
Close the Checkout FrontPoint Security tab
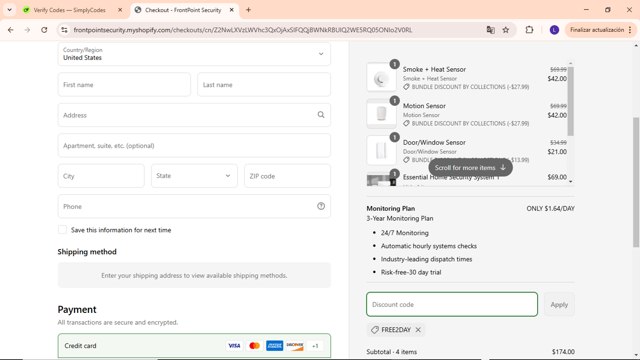231,10
